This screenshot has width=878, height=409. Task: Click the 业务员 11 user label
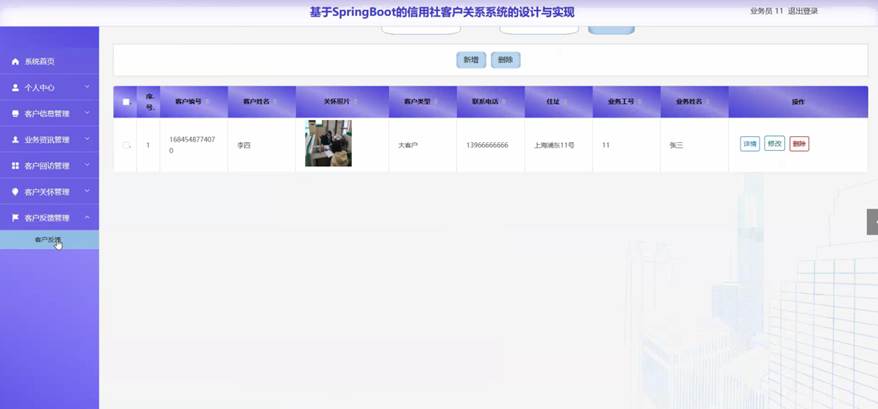pos(767,11)
